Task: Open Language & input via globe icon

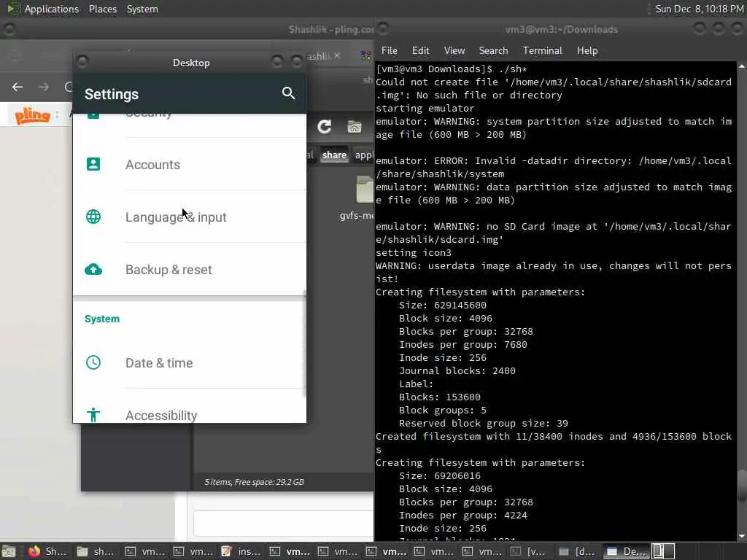Action: 93,217
